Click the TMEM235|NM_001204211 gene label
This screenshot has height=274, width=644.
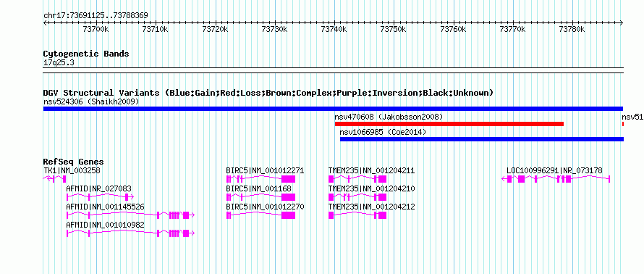pos(371,170)
